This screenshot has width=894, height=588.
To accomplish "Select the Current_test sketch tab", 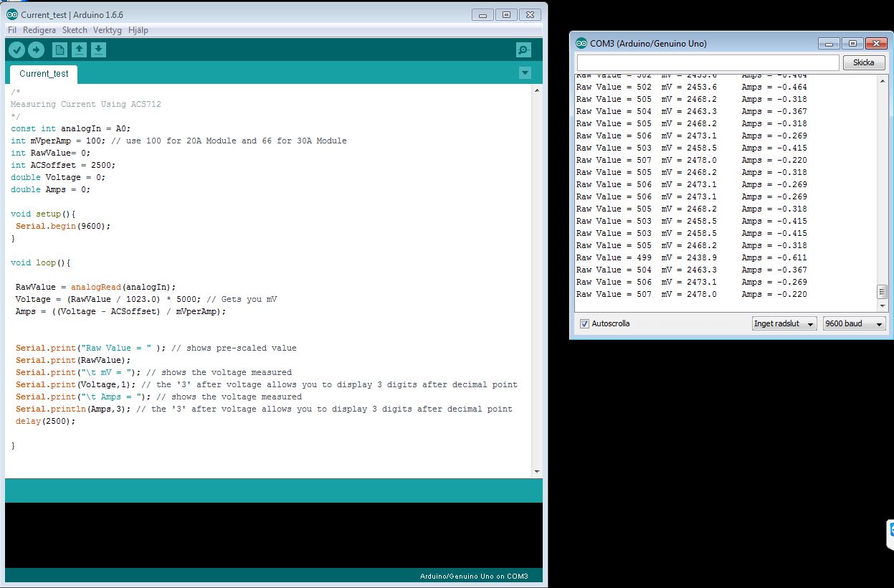I will pos(44,74).
